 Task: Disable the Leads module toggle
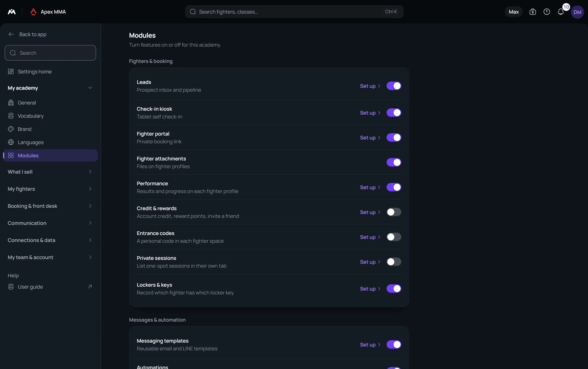pos(394,86)
